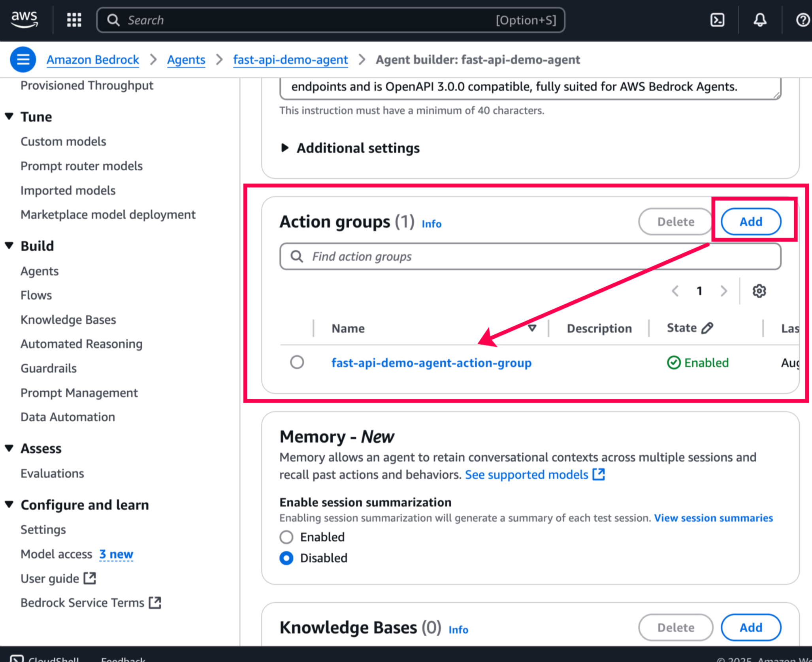The image size is (812, 662).
Task: Open the fast-api-demo-agent-action-group link
Action: [x=431, y=363]
